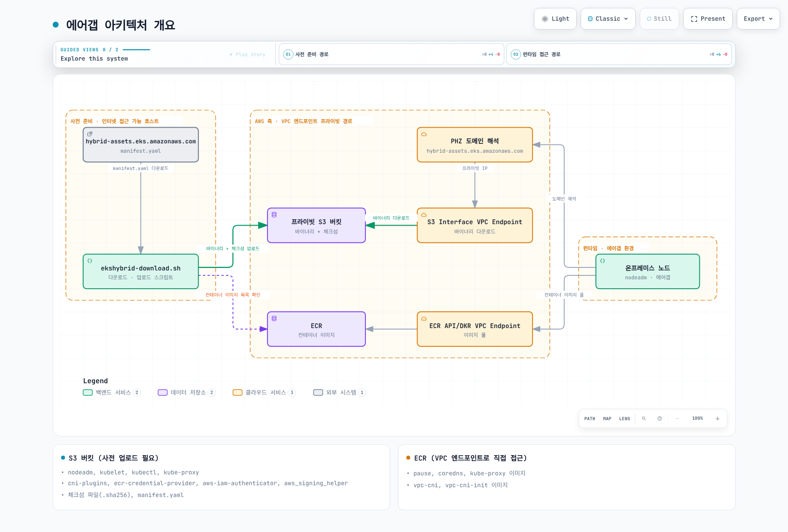Click code icon on 온프레미스 노드 node
The width and height of the screenshot is (788, 532).
602,261
